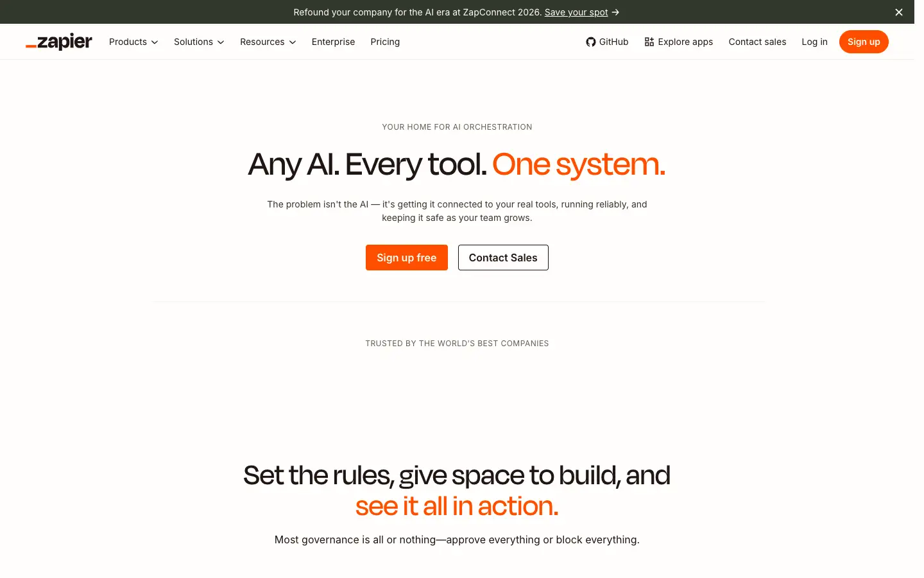Open the Pricing page
This screenshot has height=578, width=924.
[385, 42]
